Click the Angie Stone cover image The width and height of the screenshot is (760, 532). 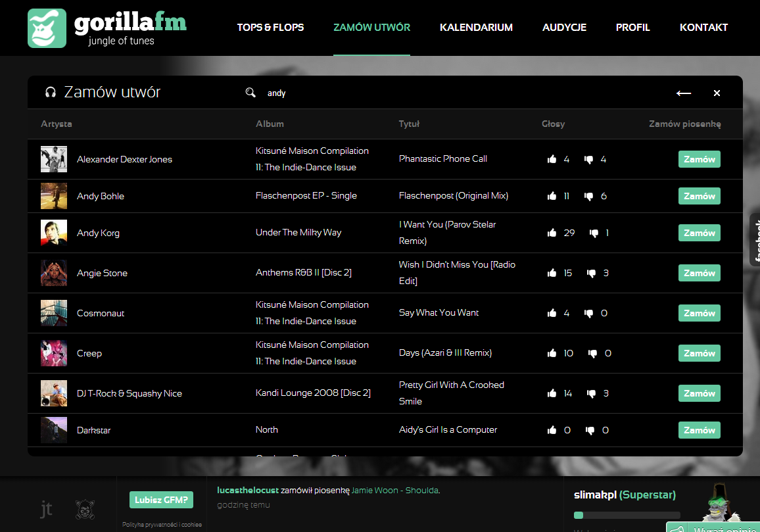tap(54, 273)
